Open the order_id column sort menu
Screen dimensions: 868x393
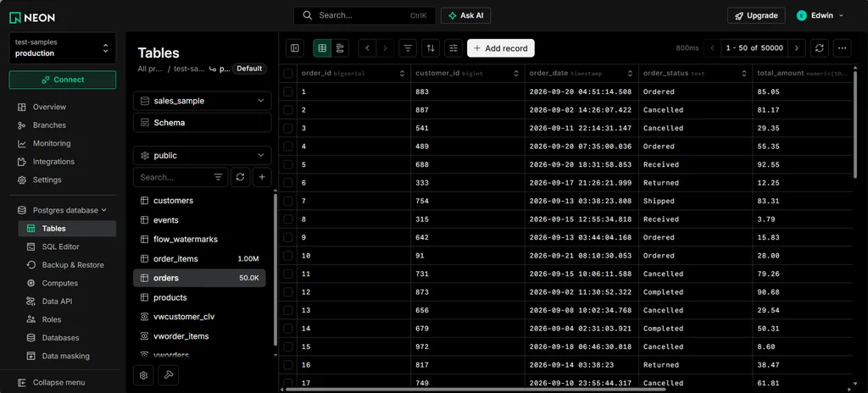click(x=402, y=73)
